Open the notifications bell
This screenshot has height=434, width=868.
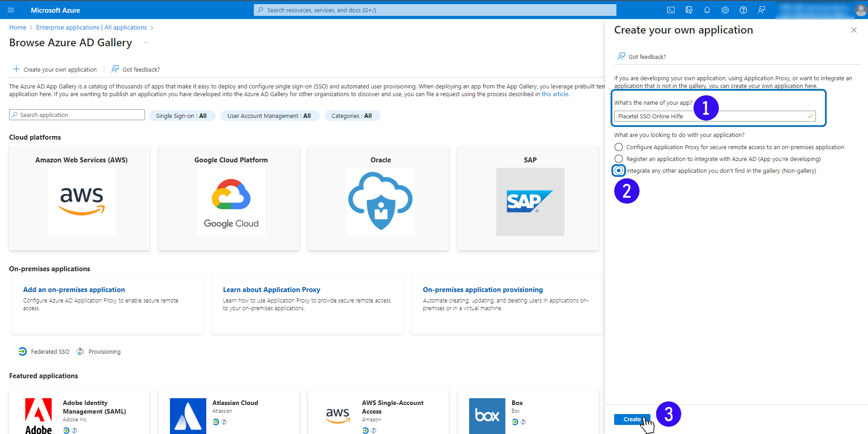pos(707,10)
